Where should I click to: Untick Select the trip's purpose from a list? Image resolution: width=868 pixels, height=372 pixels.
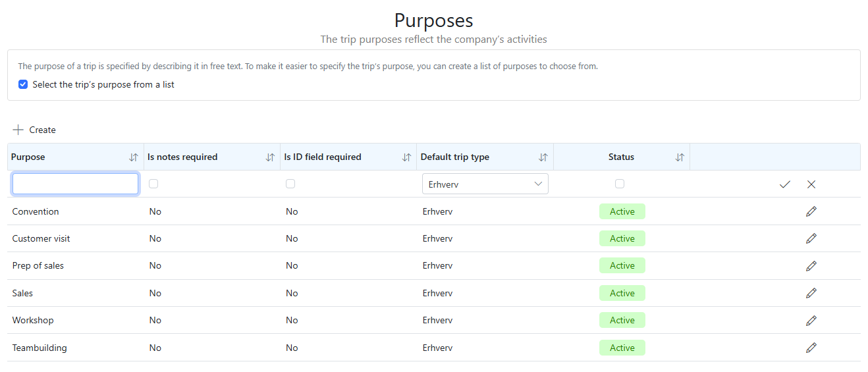point(23,84)
